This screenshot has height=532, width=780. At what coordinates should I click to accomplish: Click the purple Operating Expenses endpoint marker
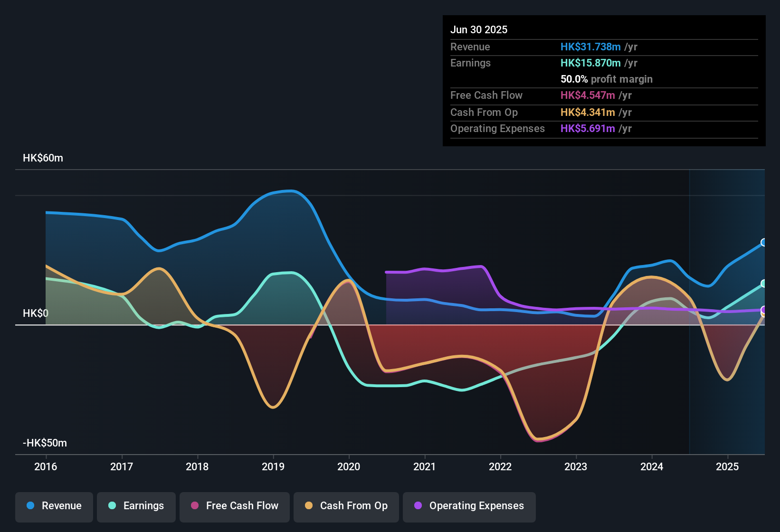pos(764,310)
